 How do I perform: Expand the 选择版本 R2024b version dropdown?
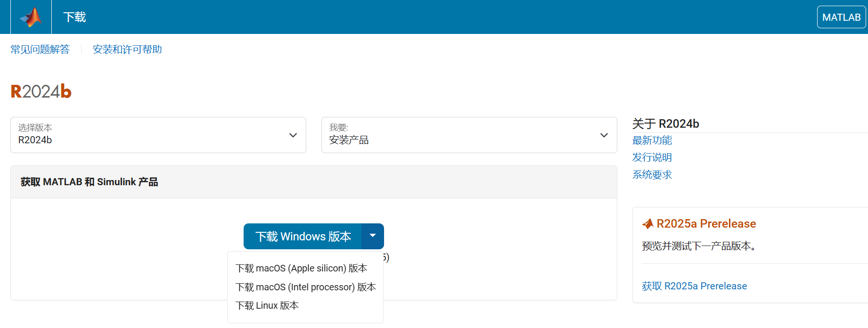coord(158,135)
